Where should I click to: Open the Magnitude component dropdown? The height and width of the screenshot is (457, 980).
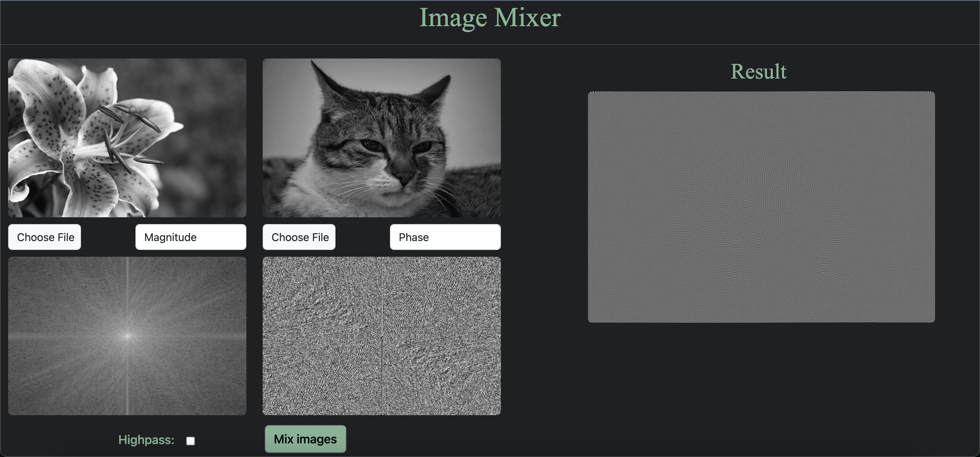[191, 237]
